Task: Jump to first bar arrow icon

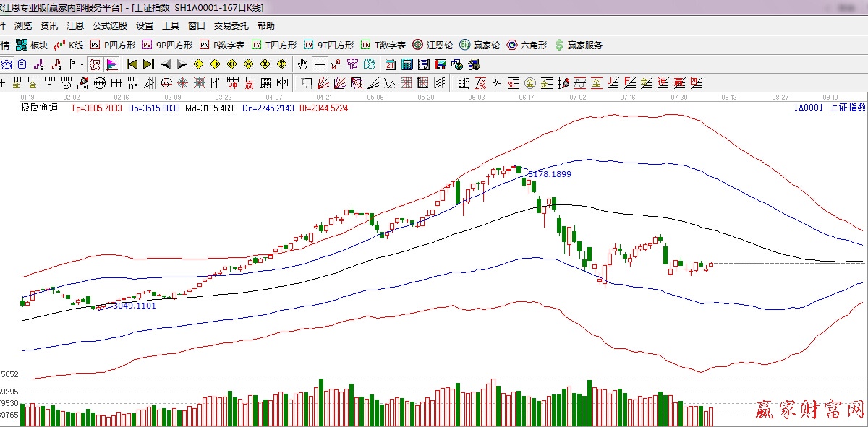Action: [x=132, y=64]
